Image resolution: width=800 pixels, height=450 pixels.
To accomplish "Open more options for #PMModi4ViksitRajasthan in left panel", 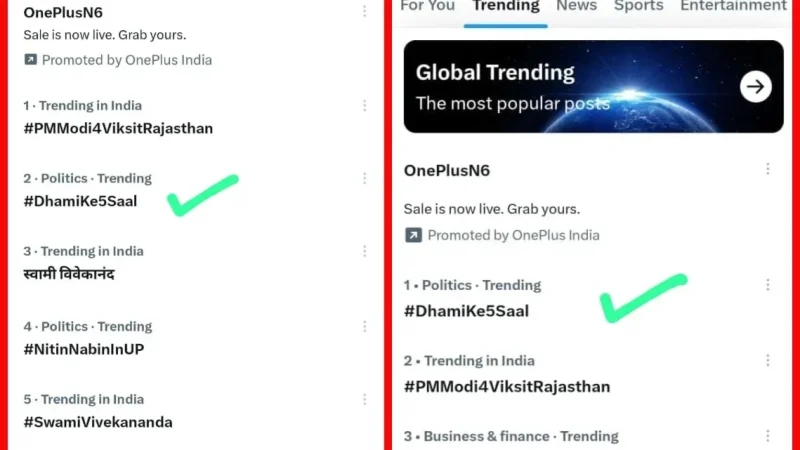I will pyautogui.click(x=364, y=106).
